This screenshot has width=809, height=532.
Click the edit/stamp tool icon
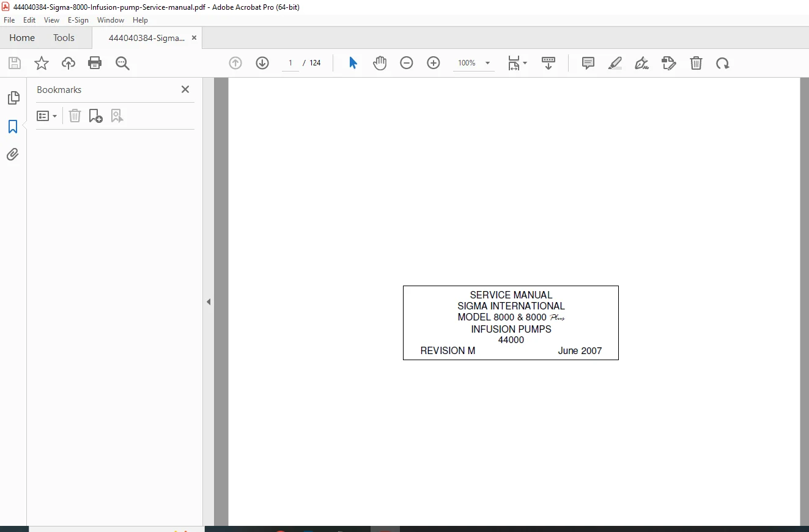pyautogui.click(x=669, y=63)
